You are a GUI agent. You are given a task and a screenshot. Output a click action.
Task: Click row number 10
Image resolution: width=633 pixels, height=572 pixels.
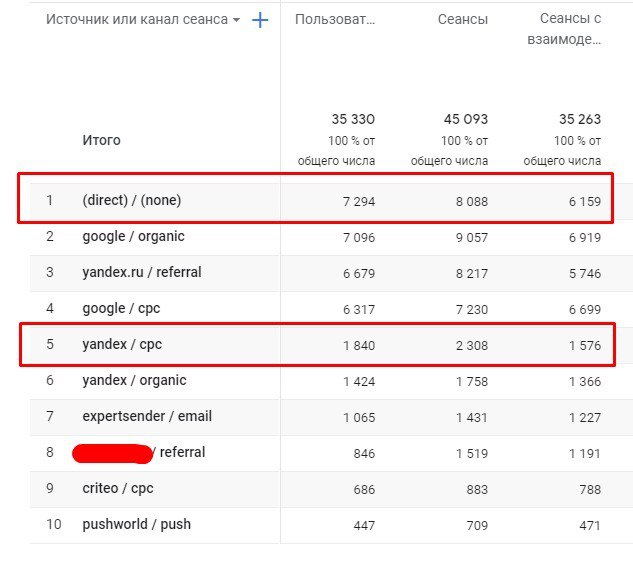(54, 524)
